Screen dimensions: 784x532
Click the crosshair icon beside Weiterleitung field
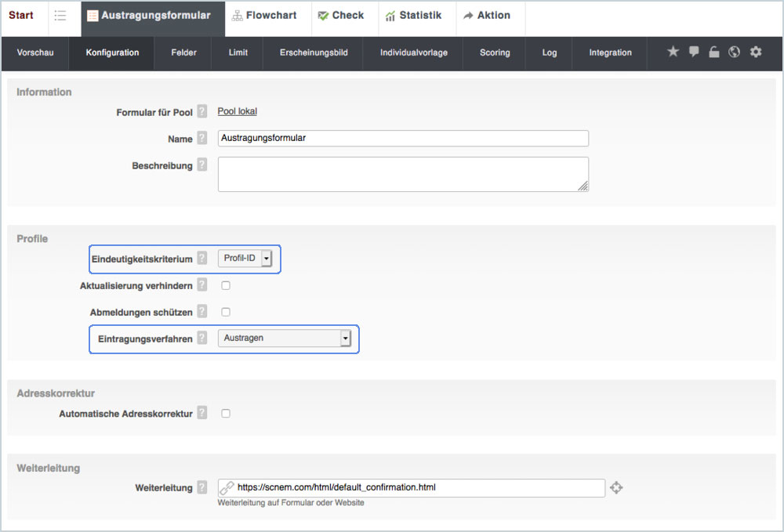616,488
